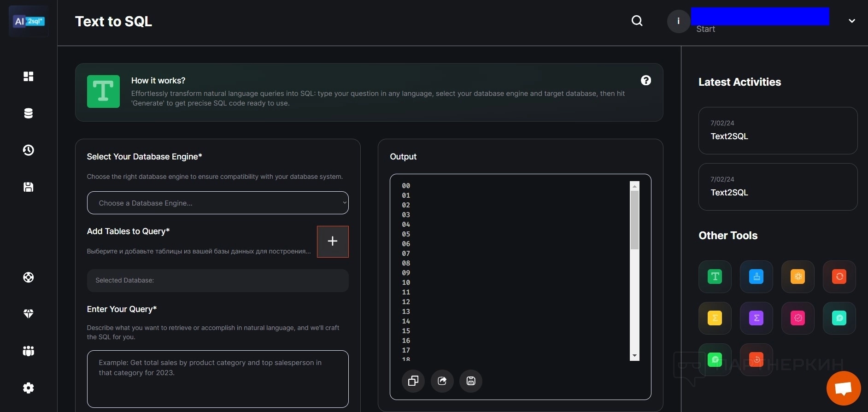Open the saved items floppy icon in the sidebar

click(x=29, y=187)
